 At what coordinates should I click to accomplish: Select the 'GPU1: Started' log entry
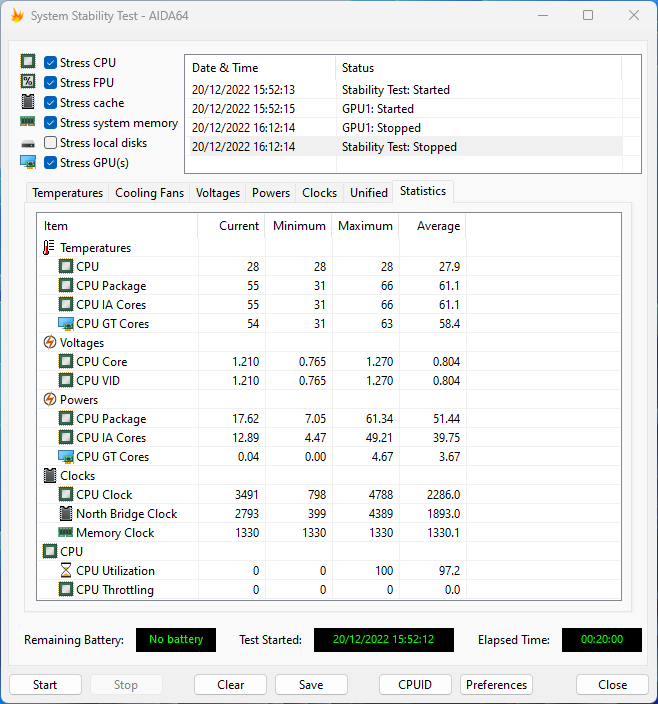point(406,109)
